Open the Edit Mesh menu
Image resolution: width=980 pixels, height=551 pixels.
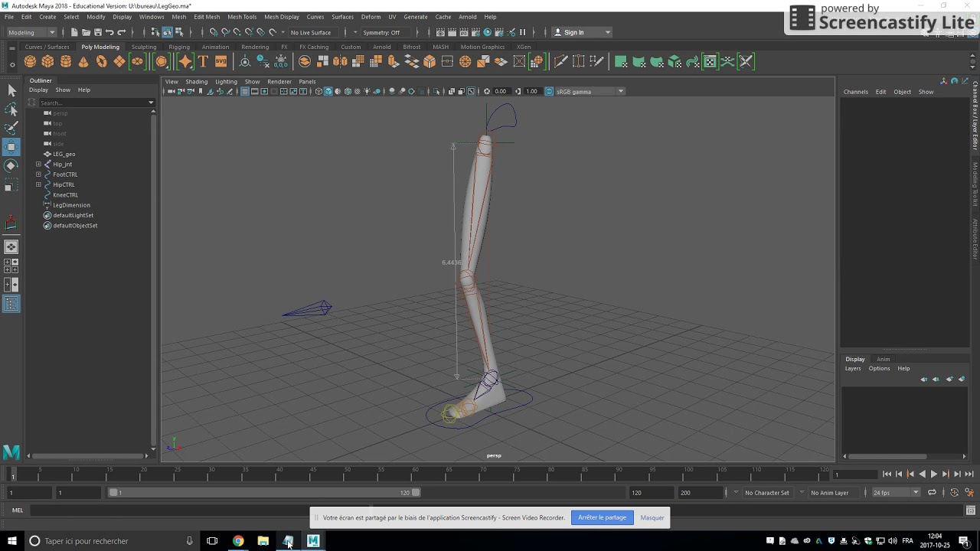click(207, 17)
